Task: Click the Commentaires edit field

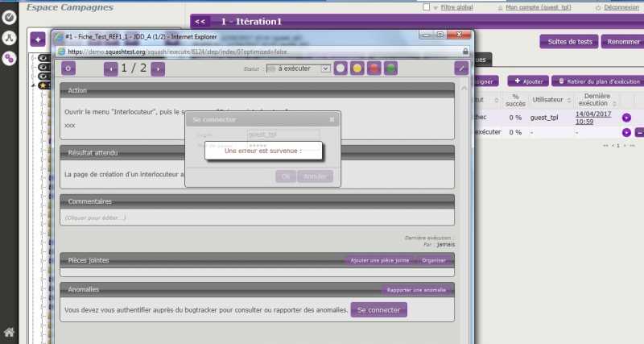Action: (x=257, y=218)
